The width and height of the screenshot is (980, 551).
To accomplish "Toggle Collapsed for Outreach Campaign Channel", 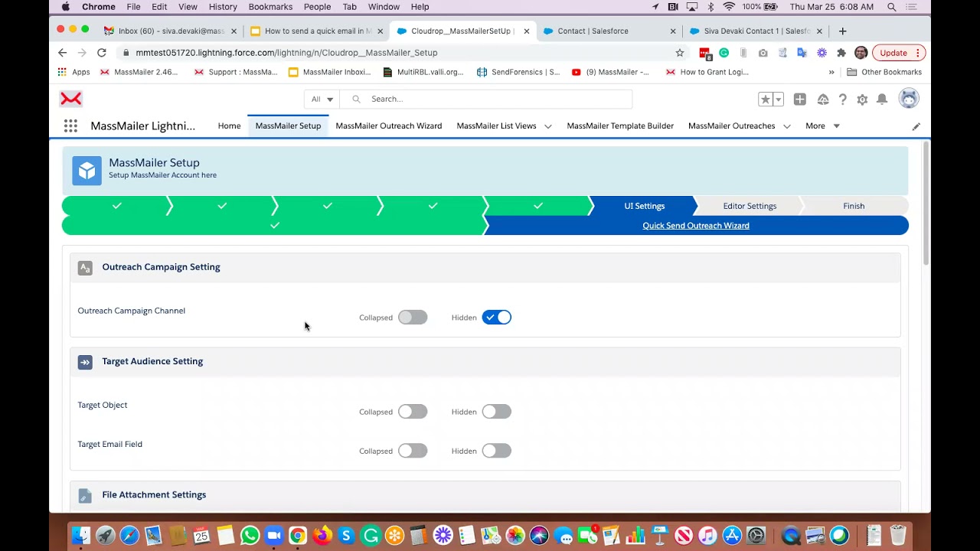I will click(x=413, y=318).
